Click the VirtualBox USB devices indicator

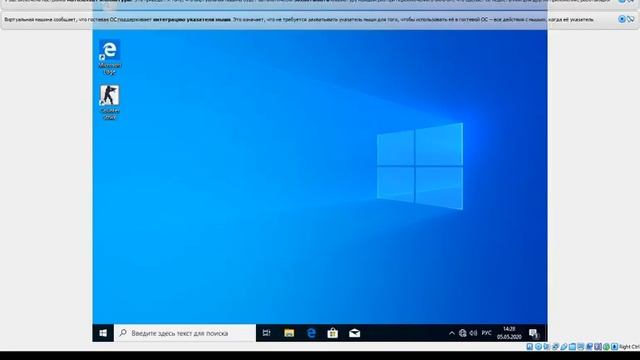[x=564, y=347]
